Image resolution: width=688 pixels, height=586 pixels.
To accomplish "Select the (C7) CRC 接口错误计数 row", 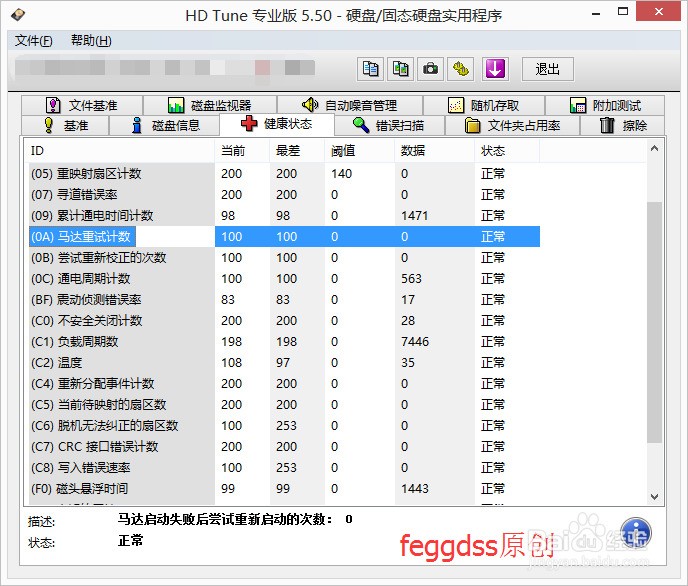I will point(284,447).
